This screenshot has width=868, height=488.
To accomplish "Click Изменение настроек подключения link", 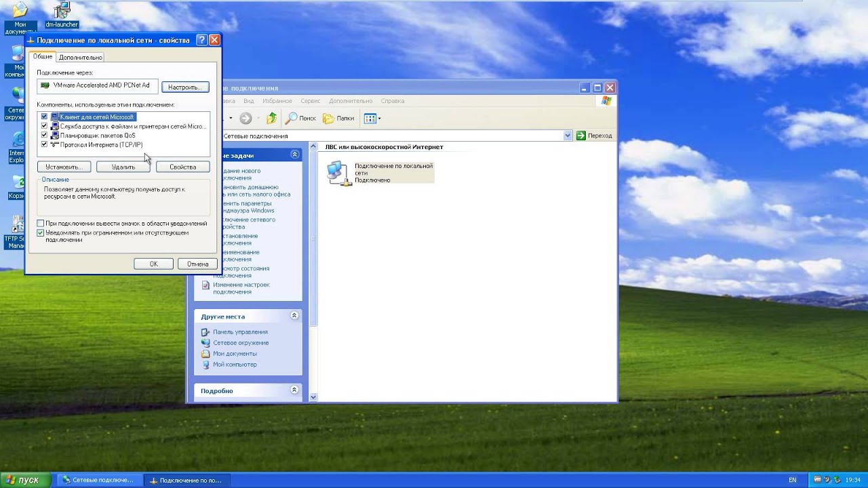I will pos(241,288).
